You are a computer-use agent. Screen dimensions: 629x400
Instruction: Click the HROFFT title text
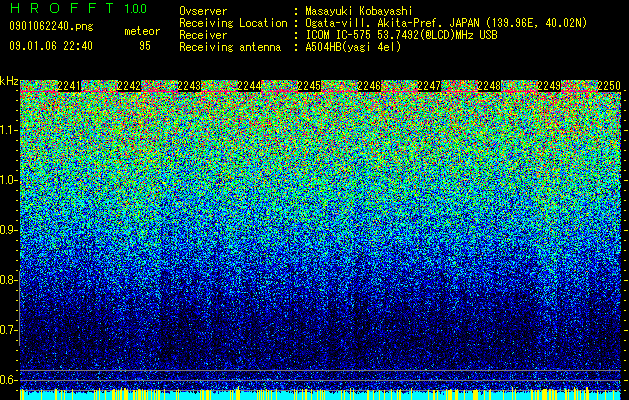pos(62,8)
